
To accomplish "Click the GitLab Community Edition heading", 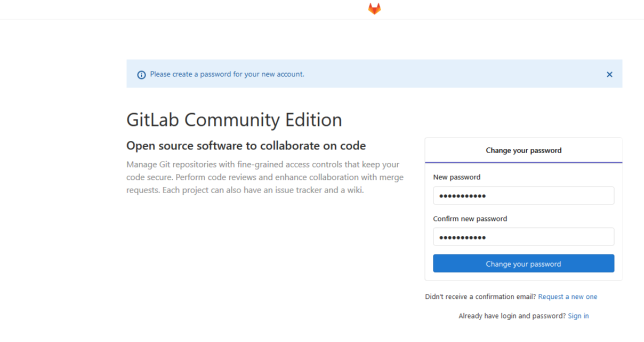I will tap(234, 120).
